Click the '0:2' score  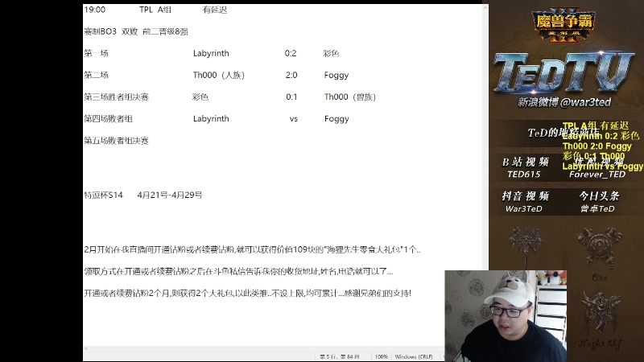291,53
